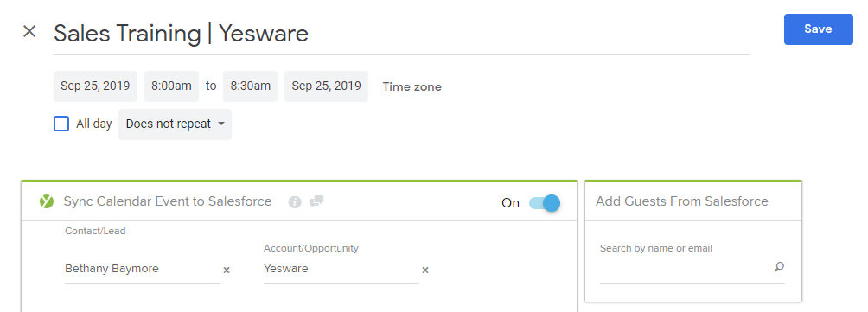The width and height of the screenshot is (868, 312).
Task: Close the event editor with the X icon
Action: click(x=29, y=31)
